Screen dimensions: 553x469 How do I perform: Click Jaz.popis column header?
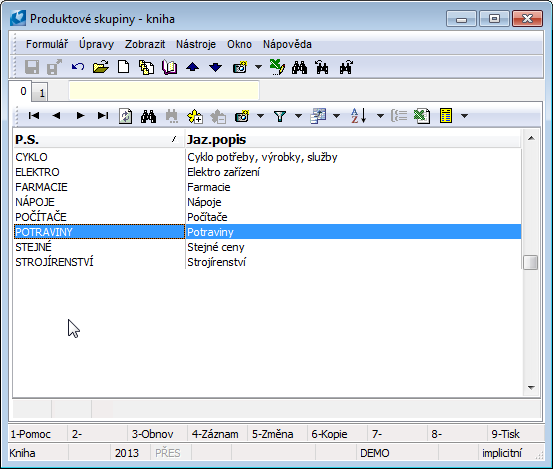(x=353, y=140)
